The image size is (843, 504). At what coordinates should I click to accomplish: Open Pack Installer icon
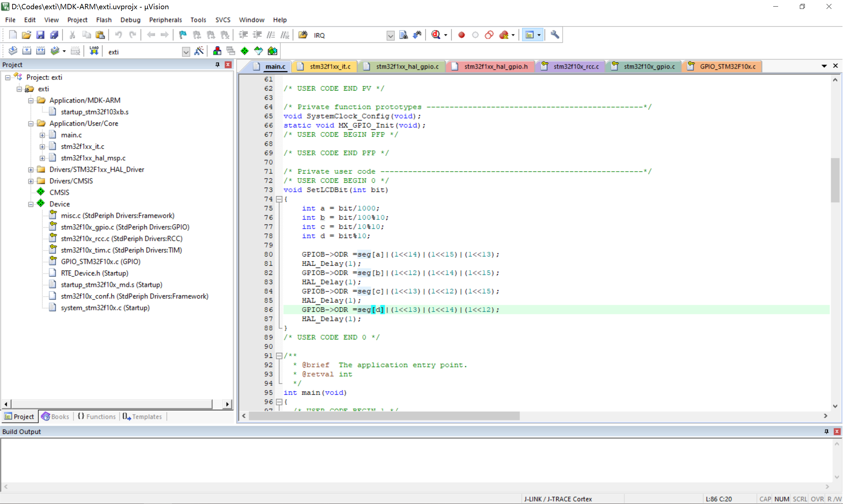[x=272, y=51]
